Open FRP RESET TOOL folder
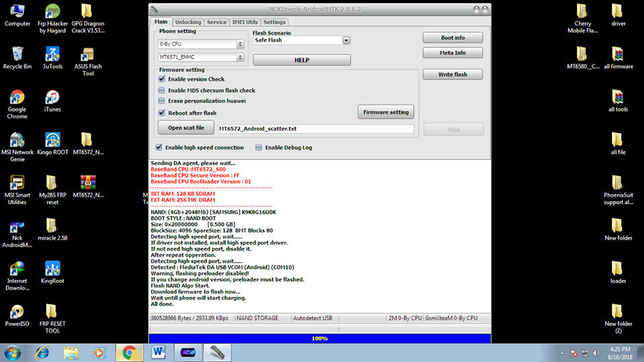Image resolution: width=644 pixels, height=362 pixels. pyautogui.click(x=52, y=318)
